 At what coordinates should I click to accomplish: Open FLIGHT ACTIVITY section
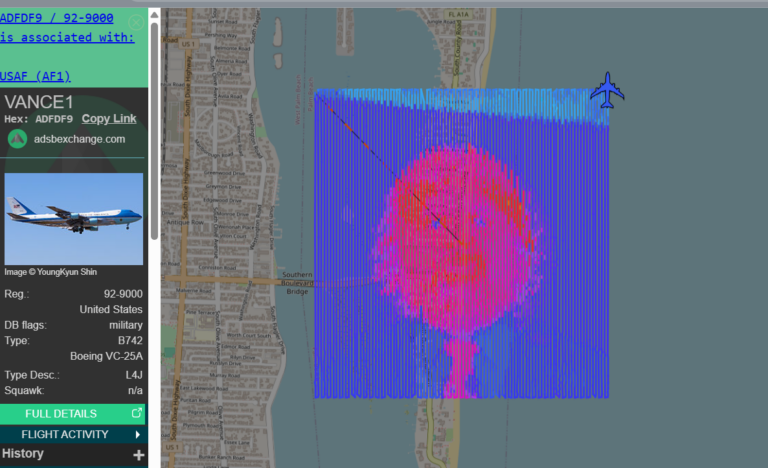point(73,435)
